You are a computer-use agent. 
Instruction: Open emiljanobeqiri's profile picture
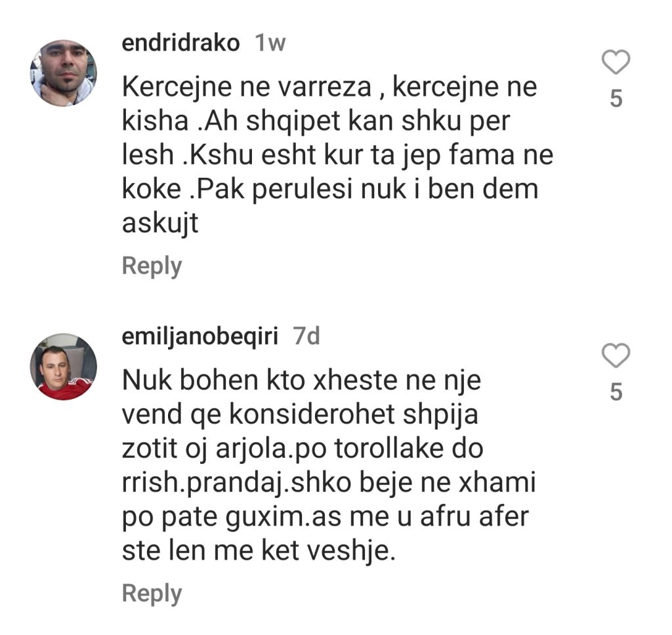64,366
